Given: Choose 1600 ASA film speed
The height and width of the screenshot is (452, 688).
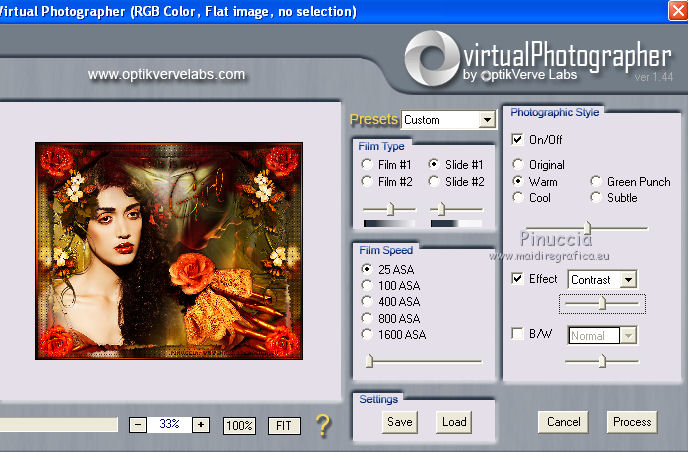Looking at the screenshot, I should pyautogui.click(x=367, y=334).
